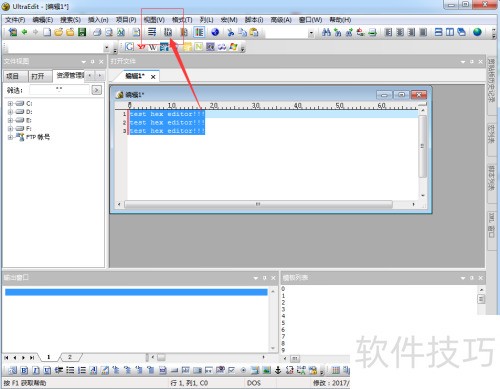Open Find with the binoculars icon
500x389 pixels.
coord(326,32)
